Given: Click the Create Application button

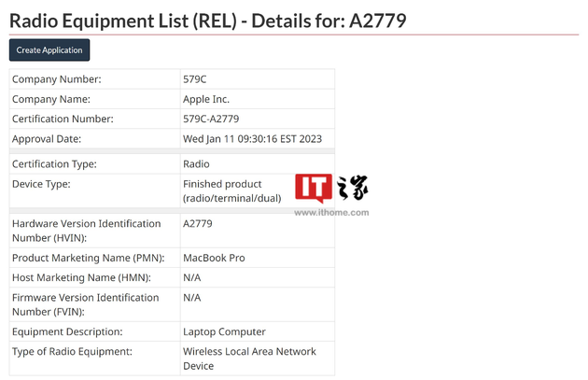Looking at the screenshot, I should tap(49, 49).
